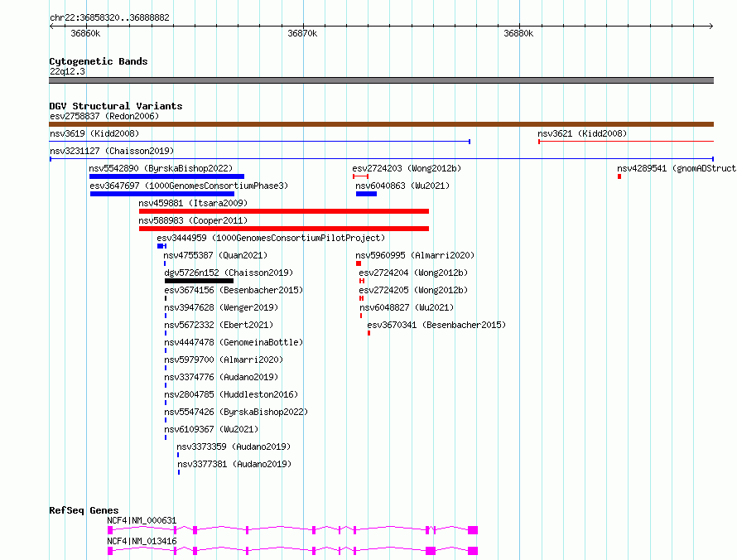The image size is (737, 560).
Task: Click the small red nsv4289541 gnomAD marker
Action: pos(619,176)
